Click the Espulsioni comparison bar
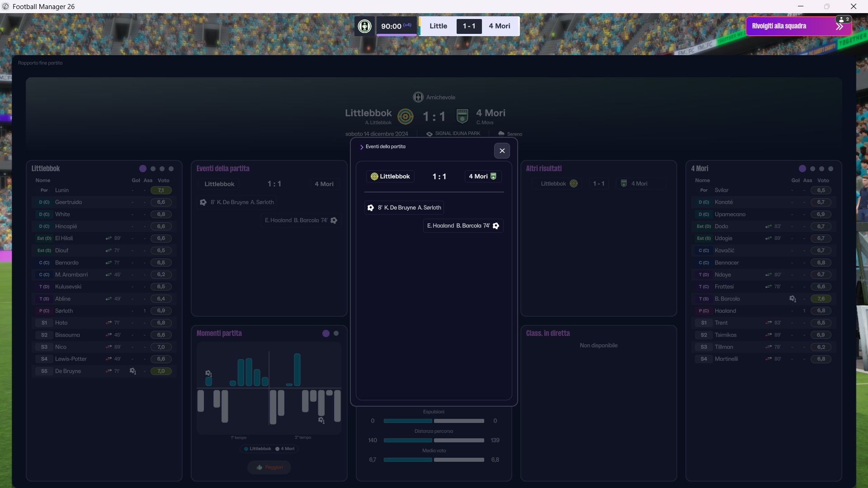868x488 pixels. [x=434, y=421]
